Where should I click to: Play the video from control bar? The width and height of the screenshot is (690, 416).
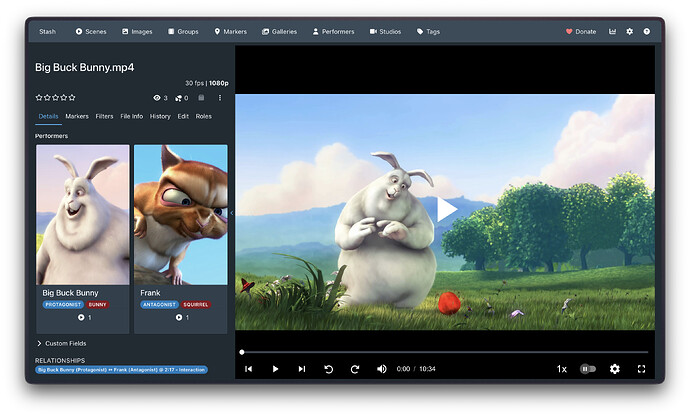click(275, 369)
